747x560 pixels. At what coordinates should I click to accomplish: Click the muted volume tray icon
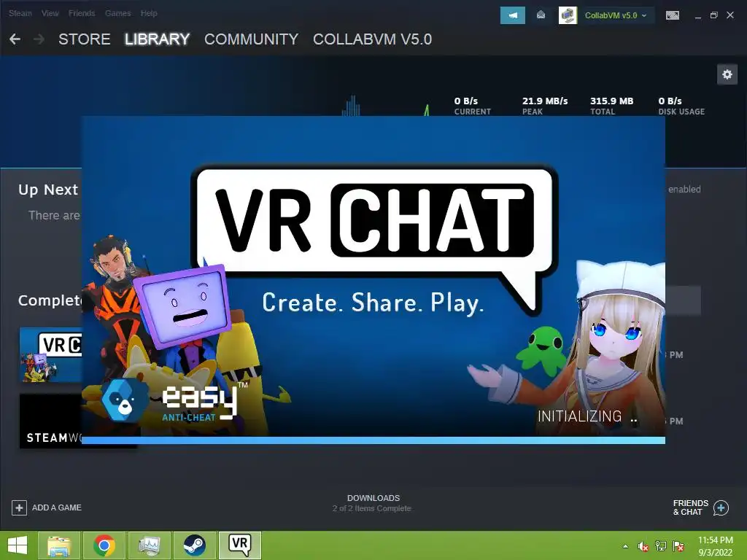[x=643, y=546]
